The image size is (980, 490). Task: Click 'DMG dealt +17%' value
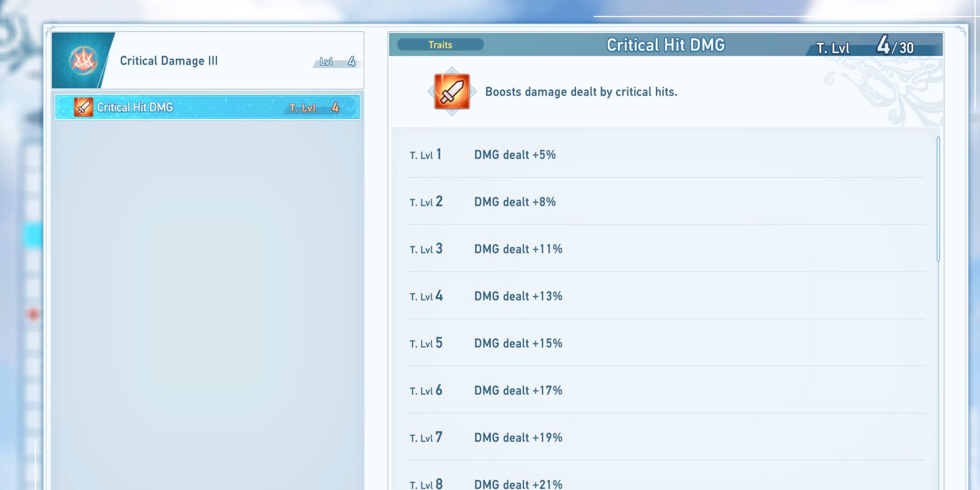[x=518, y=391]
